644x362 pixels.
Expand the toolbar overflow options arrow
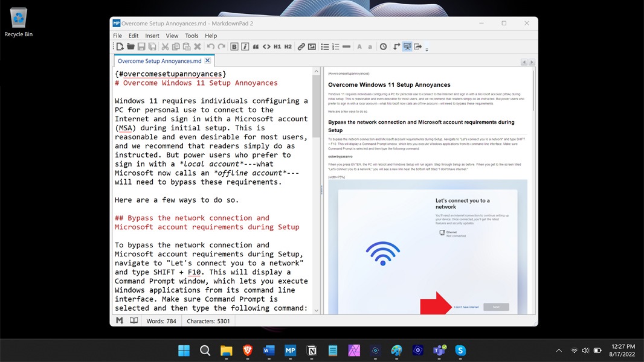point(427,49)
